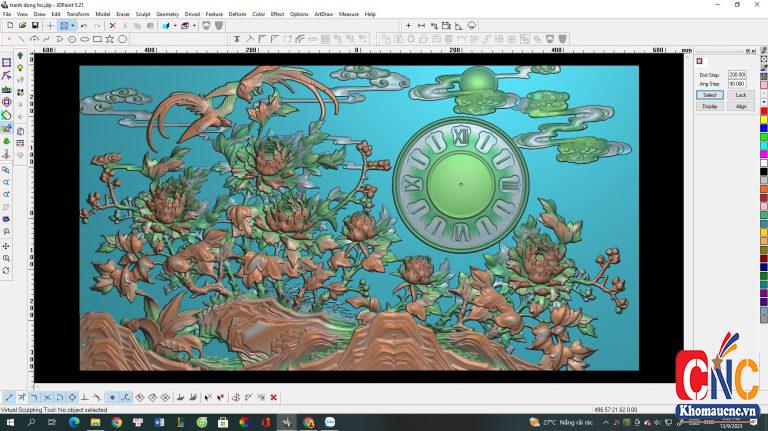This screenshot has height=431, width=768.
Task: Expand the color cube render dropdown arrow
Action: [x=174, y=25]
